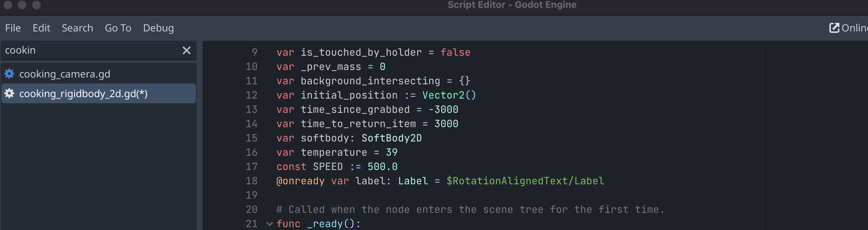Image resolution: width=868 pixels, height=230 pixels.
Task: Open the Search menu
Action: [x=77, y=28]
